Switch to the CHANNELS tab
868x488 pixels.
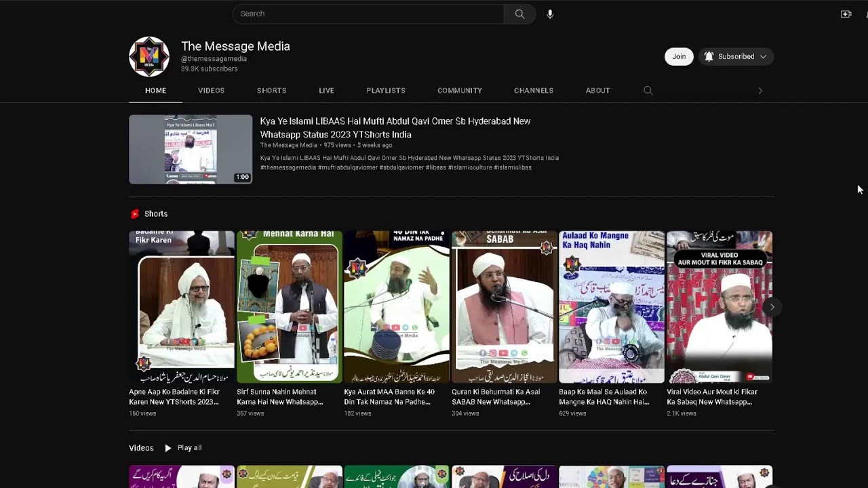[x=534, y=91]
